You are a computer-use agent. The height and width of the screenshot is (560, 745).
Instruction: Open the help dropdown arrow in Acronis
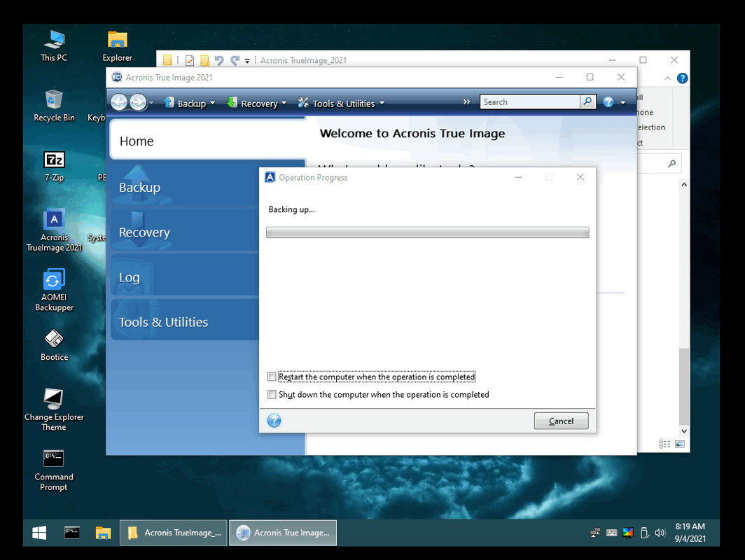pos(623,103)
